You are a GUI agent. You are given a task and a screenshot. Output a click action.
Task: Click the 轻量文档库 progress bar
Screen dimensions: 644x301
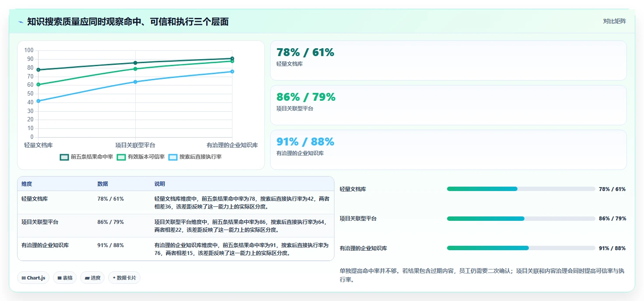[x=521, y=189]
